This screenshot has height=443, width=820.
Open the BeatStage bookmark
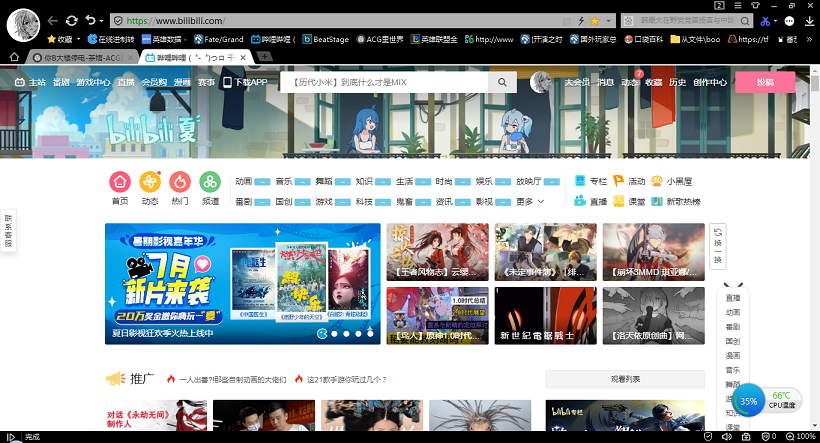pyautogui.click(x=326, y=39)
